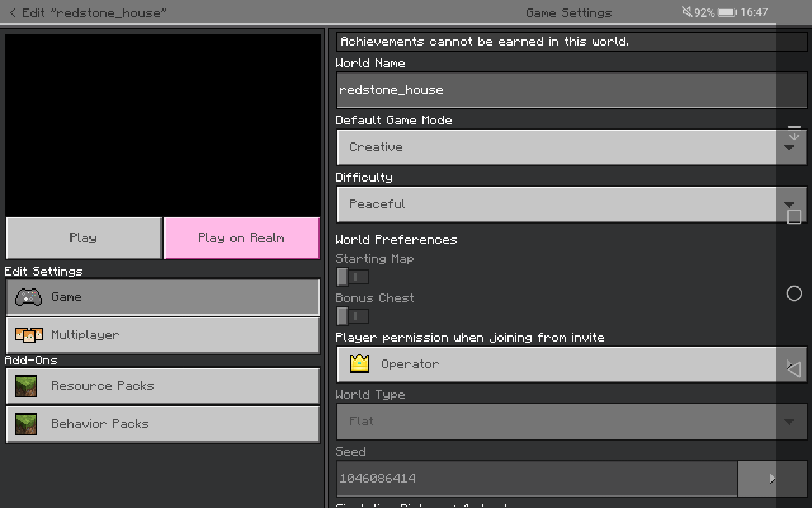Image resolution: width=812 pixels, height=508 pixels.
Task: Edit the World Name field containing redstone_house
Action: coord(572,90)
